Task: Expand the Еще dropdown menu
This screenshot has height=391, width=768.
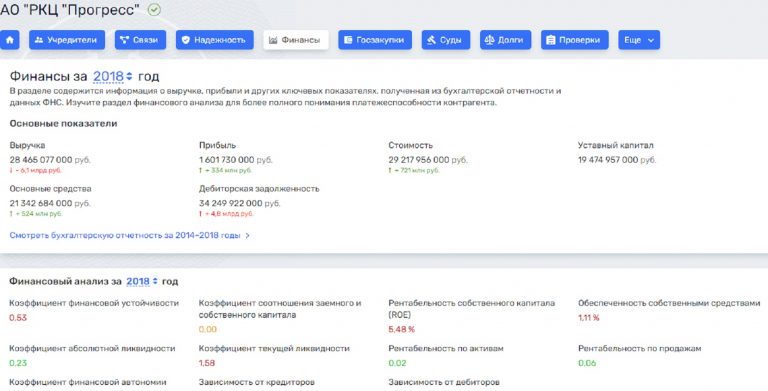Action: tap(639, 40)
